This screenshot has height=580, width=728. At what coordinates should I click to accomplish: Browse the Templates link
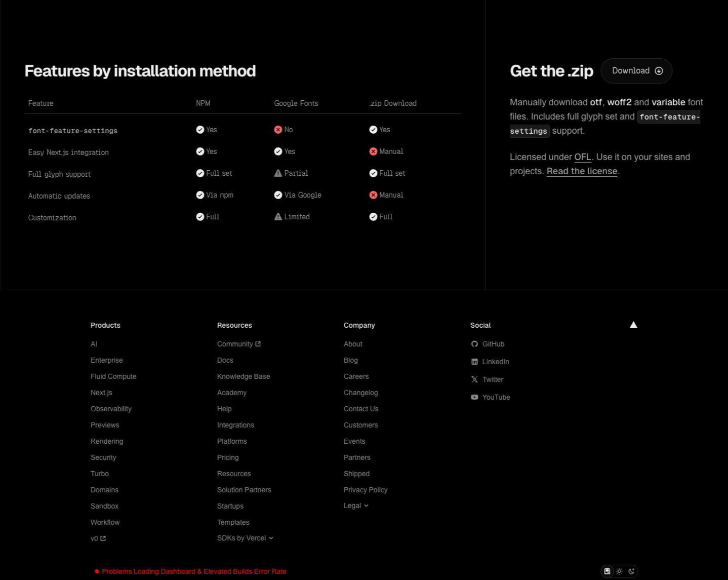coord(233,522)
